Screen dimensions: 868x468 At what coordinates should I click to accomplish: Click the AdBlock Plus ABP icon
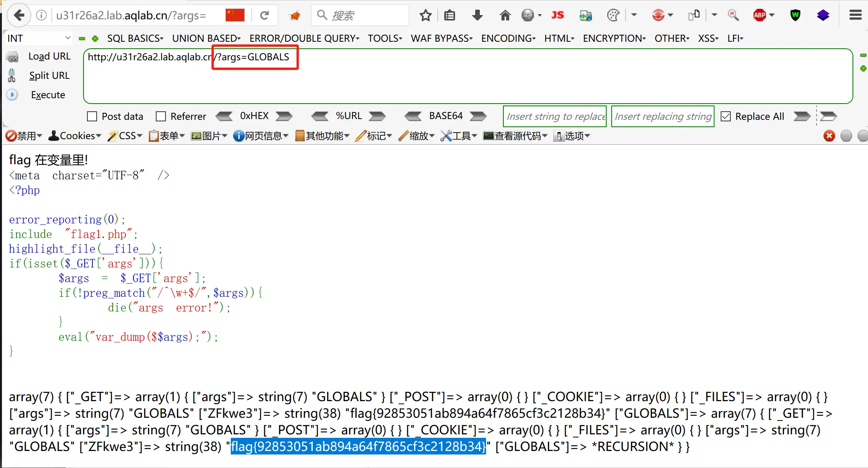point(760,15)
